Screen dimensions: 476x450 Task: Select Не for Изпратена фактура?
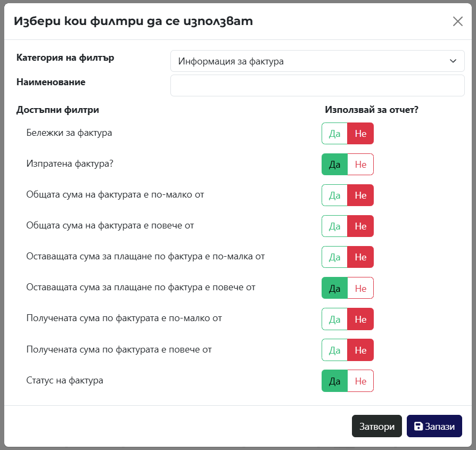click(360, 165)
